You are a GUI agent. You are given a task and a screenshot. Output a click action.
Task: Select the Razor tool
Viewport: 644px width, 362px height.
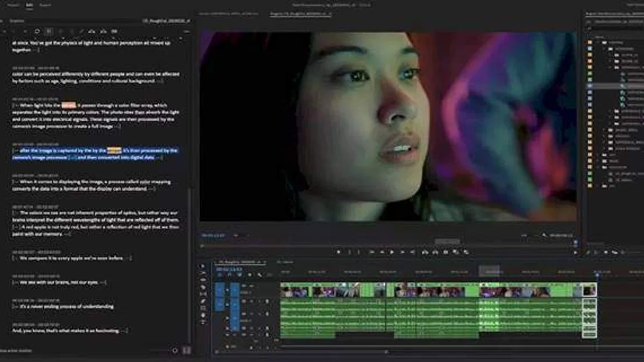coord(203,287)
